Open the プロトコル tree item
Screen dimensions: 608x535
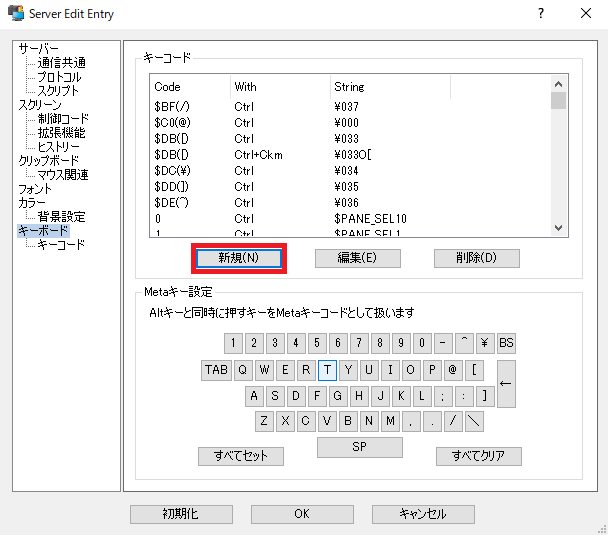[x=59, y=76]
